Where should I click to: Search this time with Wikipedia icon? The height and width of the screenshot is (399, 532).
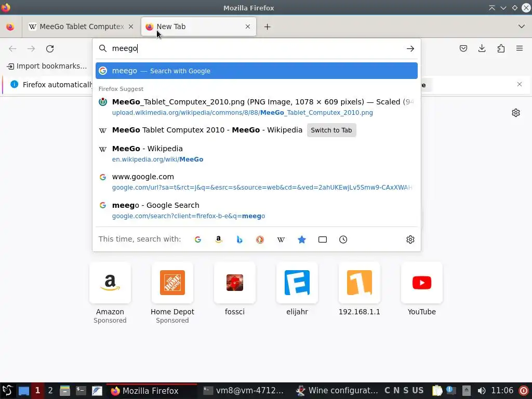pyautogui.click(x=281, y=240)
